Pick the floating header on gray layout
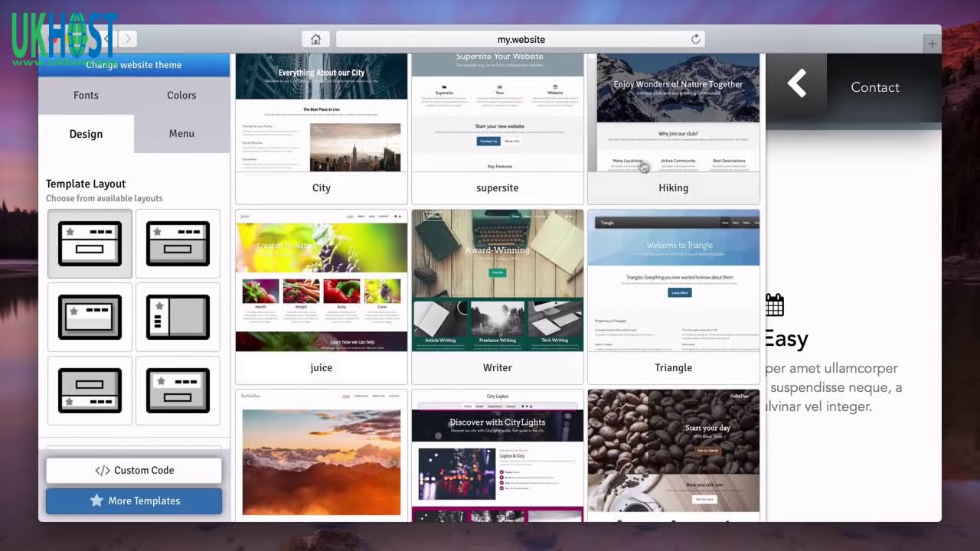 178,390
